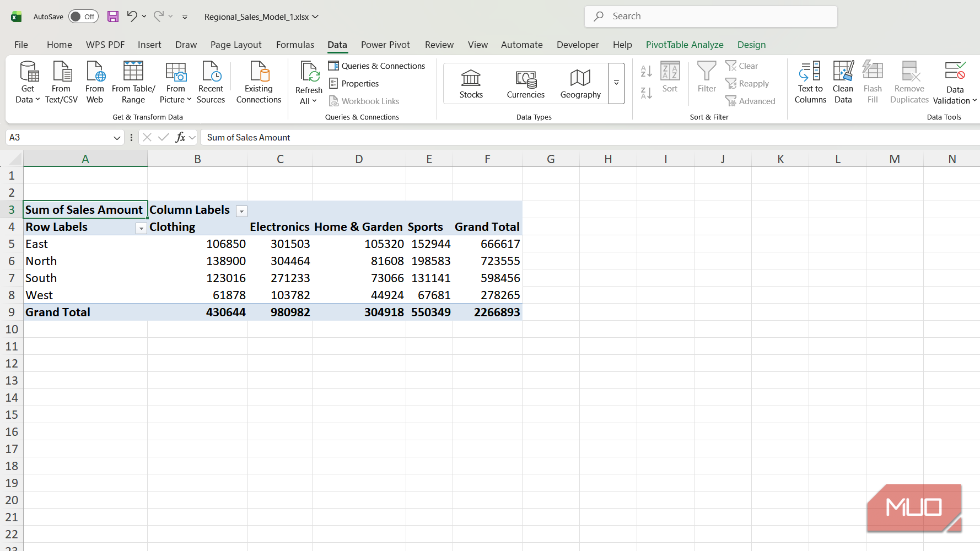The height and width of the screenshot is (551, 980).
Task: Switch to the Home tab
Action: [60, 45]
